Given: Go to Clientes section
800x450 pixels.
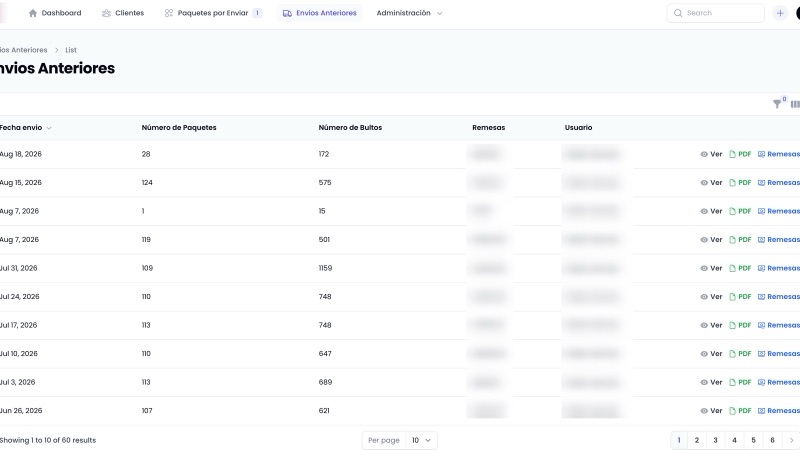Looking at the screenshot, I should coord(122,13).
